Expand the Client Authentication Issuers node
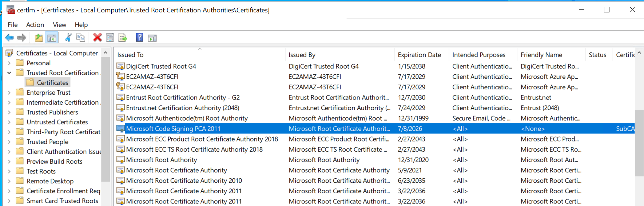 (9, 152)
